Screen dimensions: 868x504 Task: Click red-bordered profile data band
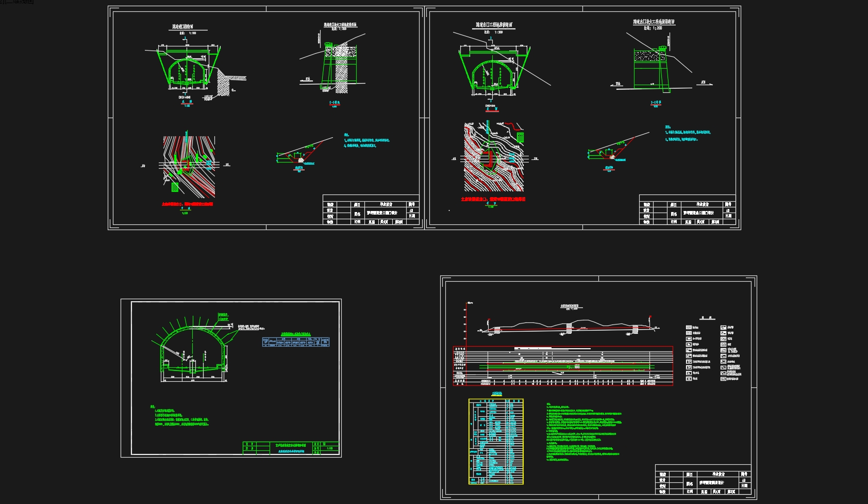click(x=563, y=366)
